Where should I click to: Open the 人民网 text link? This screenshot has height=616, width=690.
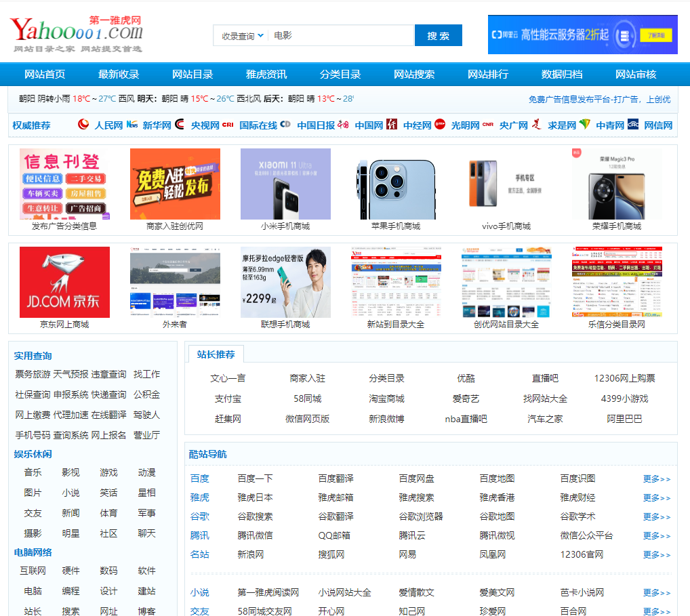pyautogui.click(x=108, y=125)
